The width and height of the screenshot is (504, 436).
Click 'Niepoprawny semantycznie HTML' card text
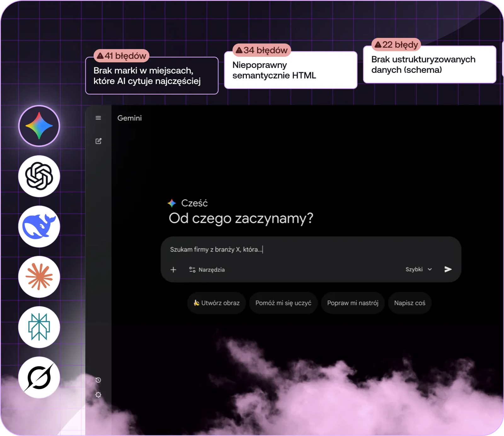[274, 70]
